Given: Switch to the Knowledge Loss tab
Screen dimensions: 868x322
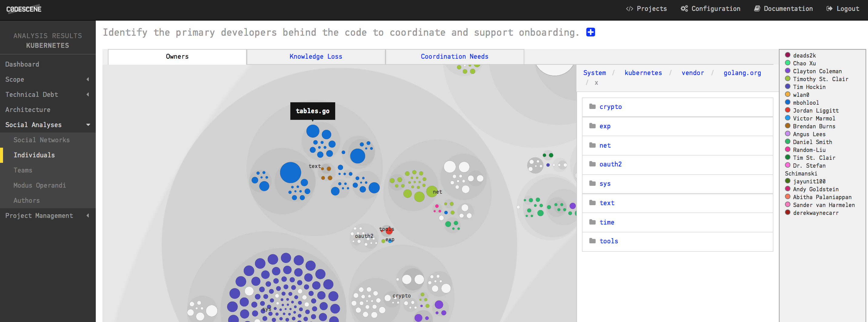Looking at the screenshot, I should click(x=316, y=57).
